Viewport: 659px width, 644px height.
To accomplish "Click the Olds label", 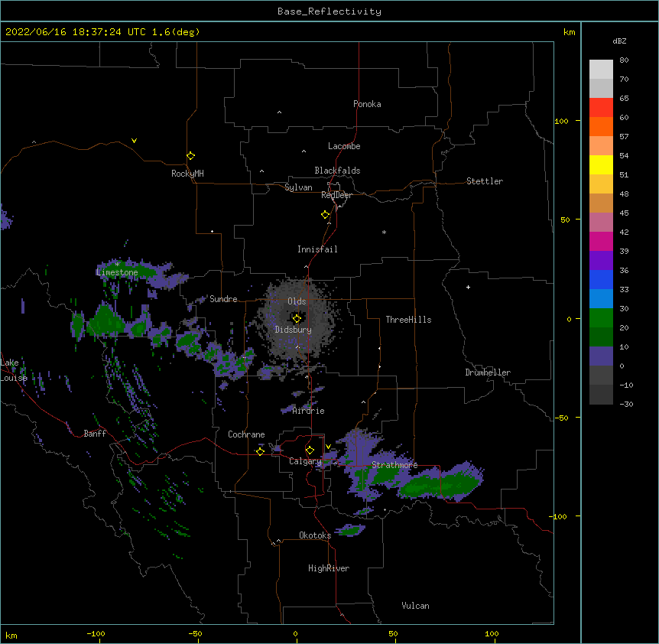I will (x=297, y=301).
